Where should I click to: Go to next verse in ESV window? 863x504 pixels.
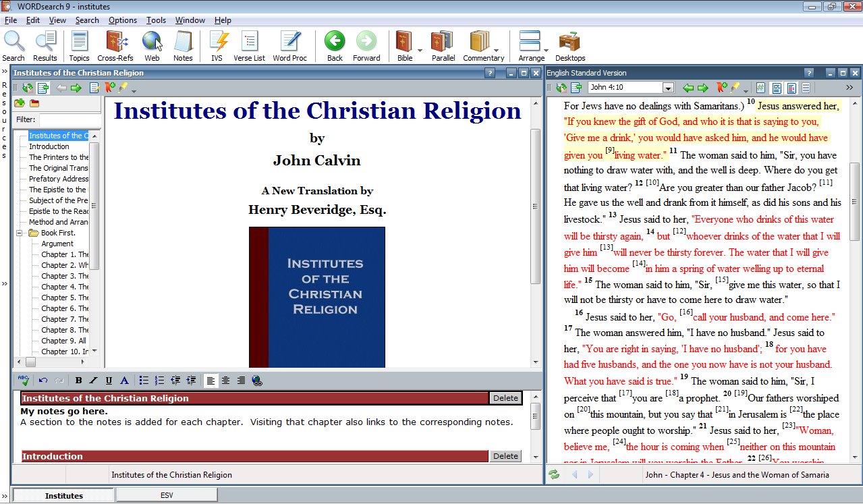click(x=702, y=88)
